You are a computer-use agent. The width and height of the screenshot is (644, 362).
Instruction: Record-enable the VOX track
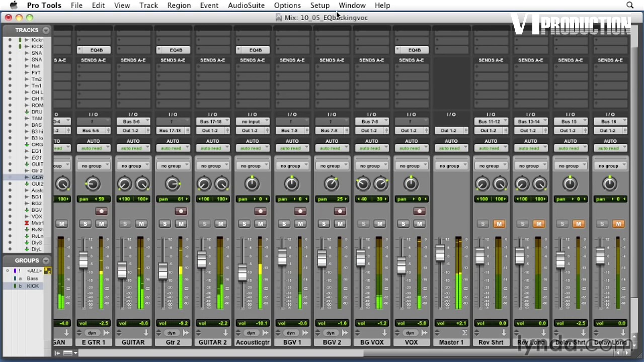[x=420, y=211]
